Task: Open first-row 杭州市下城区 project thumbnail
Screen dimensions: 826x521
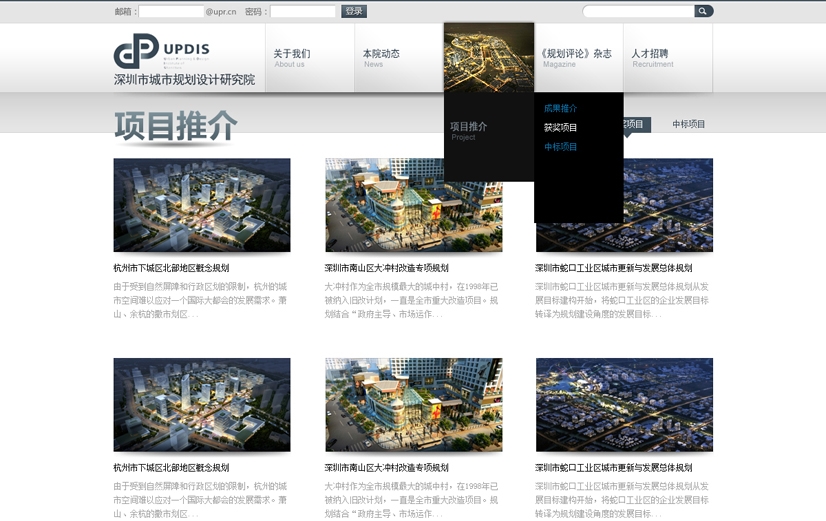Action: [202, 205]
